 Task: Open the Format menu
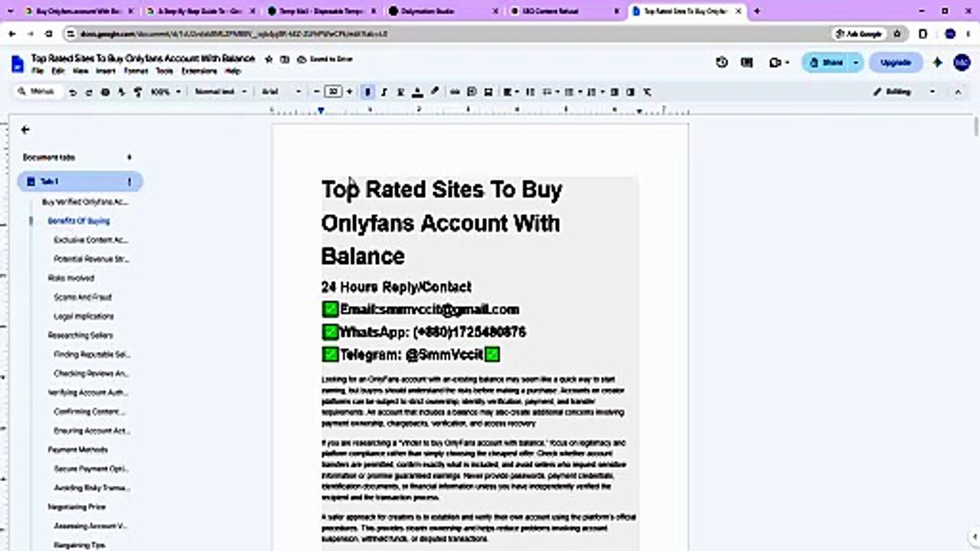(136, 71)
